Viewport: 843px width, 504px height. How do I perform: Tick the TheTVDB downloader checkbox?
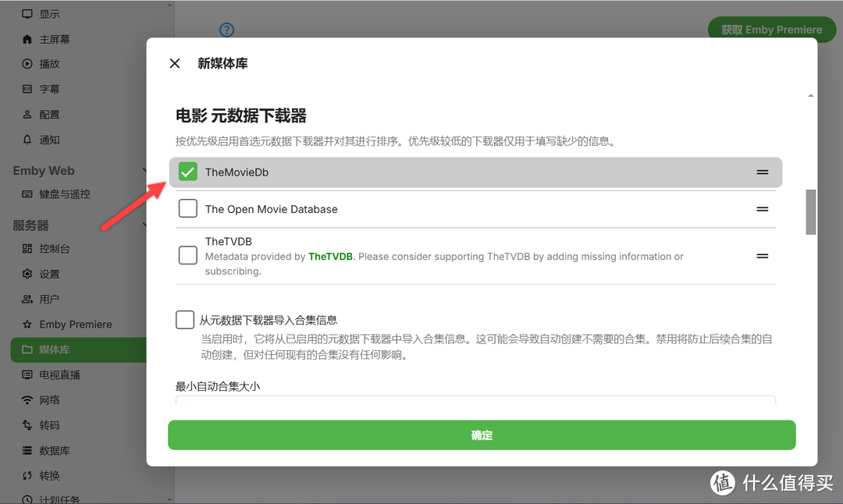[x=187, y=255]
